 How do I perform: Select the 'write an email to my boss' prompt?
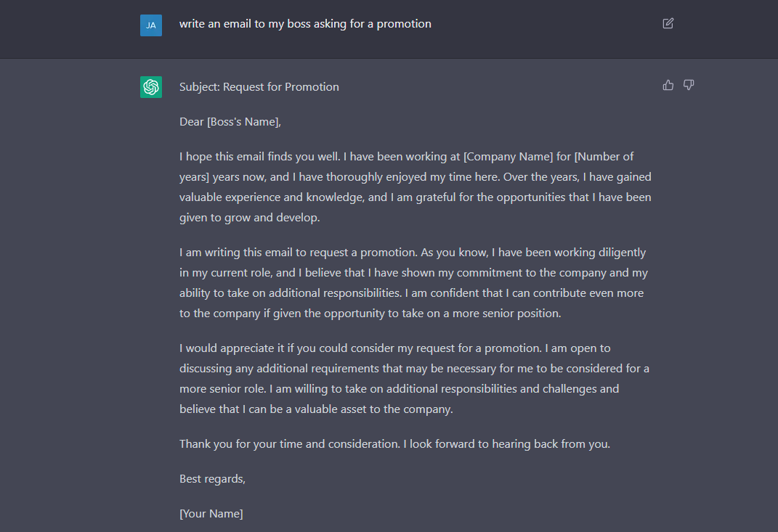[x=305, y=23]
